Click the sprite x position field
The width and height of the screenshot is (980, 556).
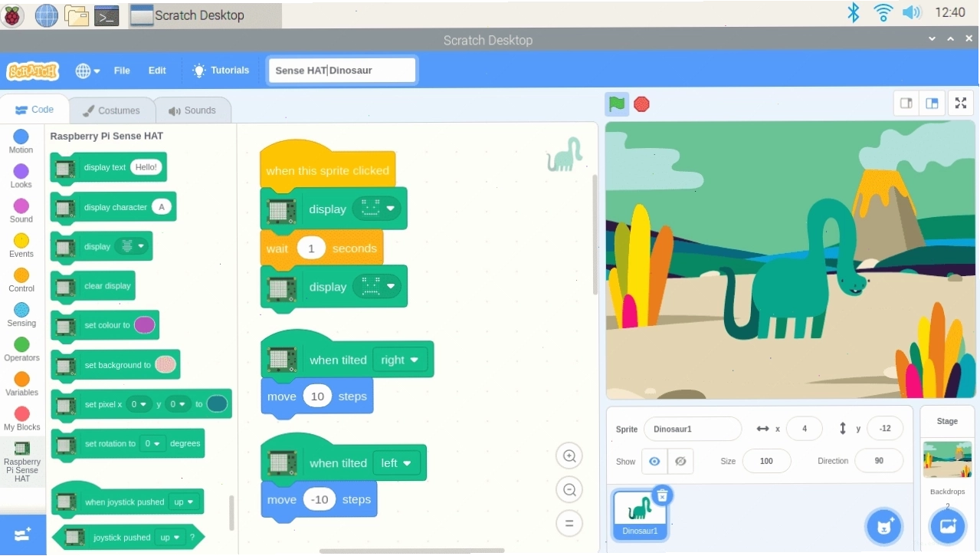[805, 429]
